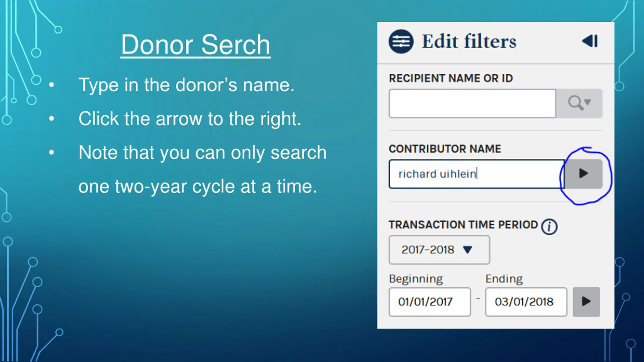
Task: Select the bullet Type in the donor's name
Action: [x=186, y=85]
